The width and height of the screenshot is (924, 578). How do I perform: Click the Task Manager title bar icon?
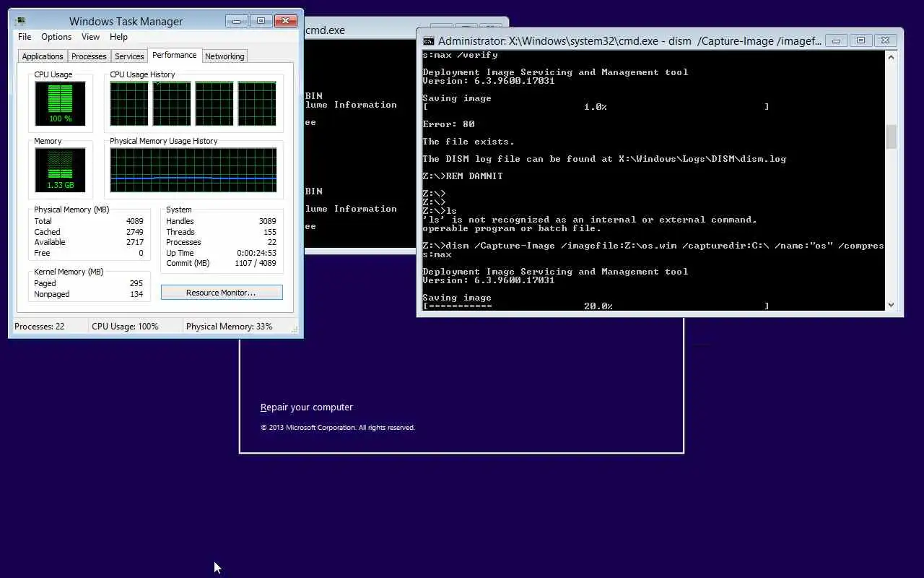tap(20, 22)
